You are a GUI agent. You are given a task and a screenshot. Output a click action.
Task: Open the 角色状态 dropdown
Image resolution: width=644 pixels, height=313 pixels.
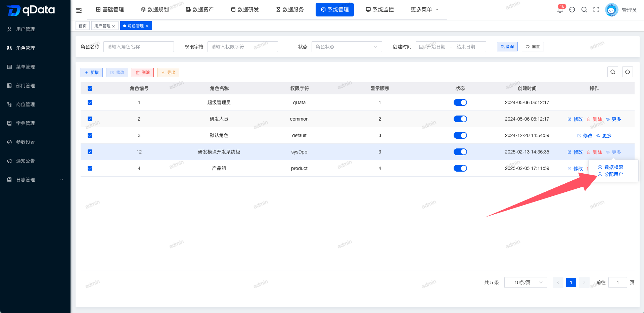[347, 47]
